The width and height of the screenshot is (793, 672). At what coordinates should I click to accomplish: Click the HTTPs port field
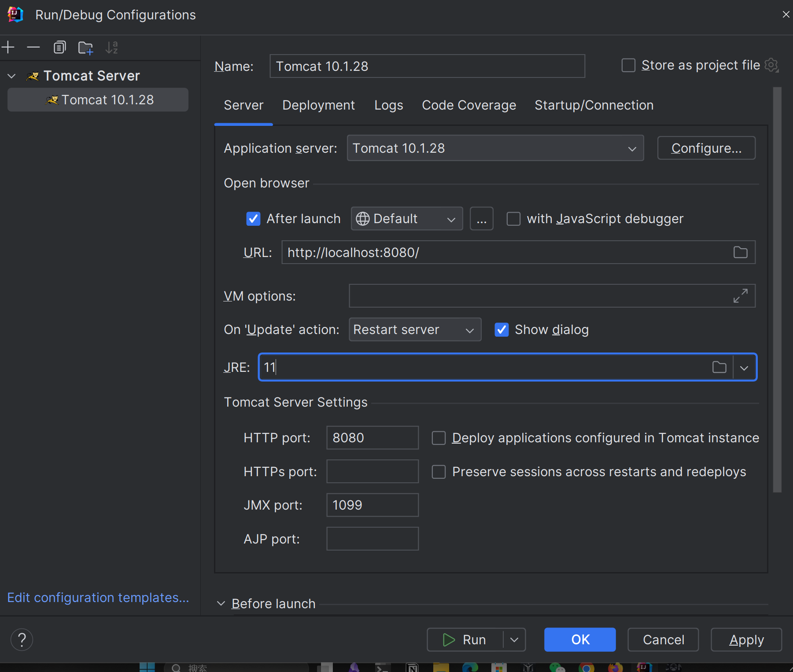coord(373,471)
